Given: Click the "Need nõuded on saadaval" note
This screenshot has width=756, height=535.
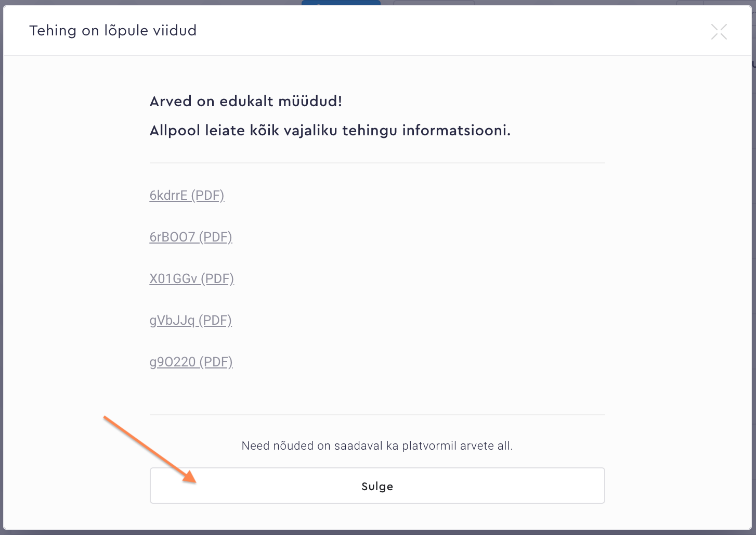Looking at the screenshot, I should (x=377, y=446).
